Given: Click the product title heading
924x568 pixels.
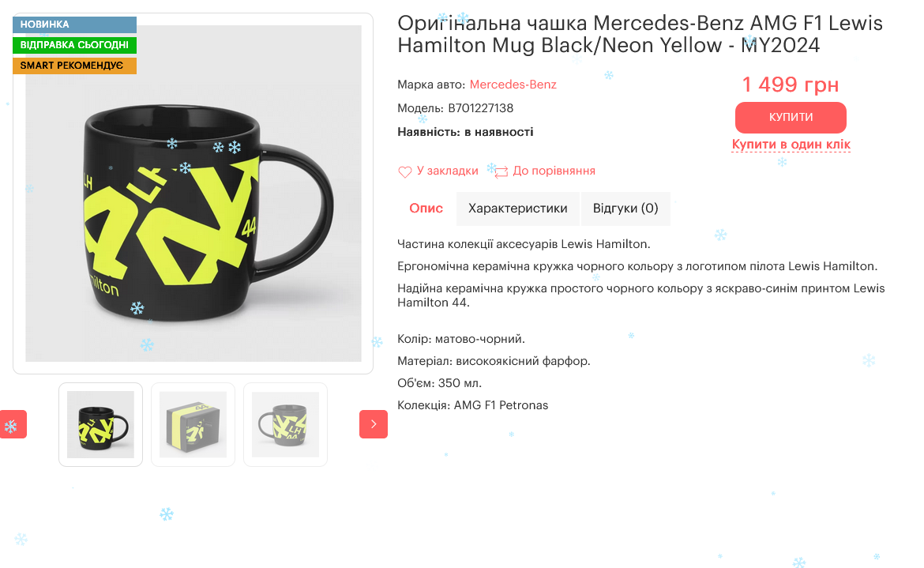Looking at the screenshot, I should click(x=640, y=34).
